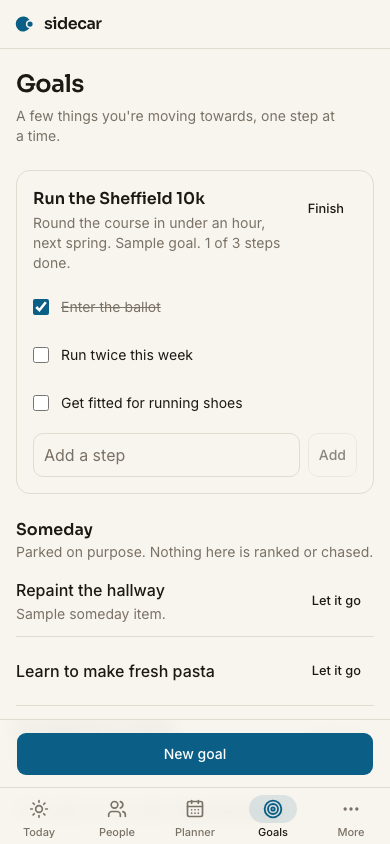
Task: Open Run the Sheffield 10k title
Action: coord(119,199)
